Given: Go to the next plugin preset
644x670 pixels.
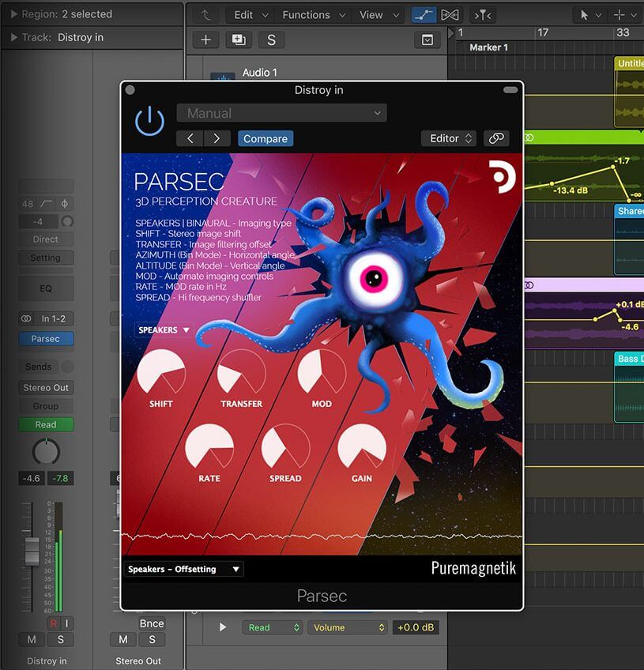Looking at the screenshot, I should (217, 138).
